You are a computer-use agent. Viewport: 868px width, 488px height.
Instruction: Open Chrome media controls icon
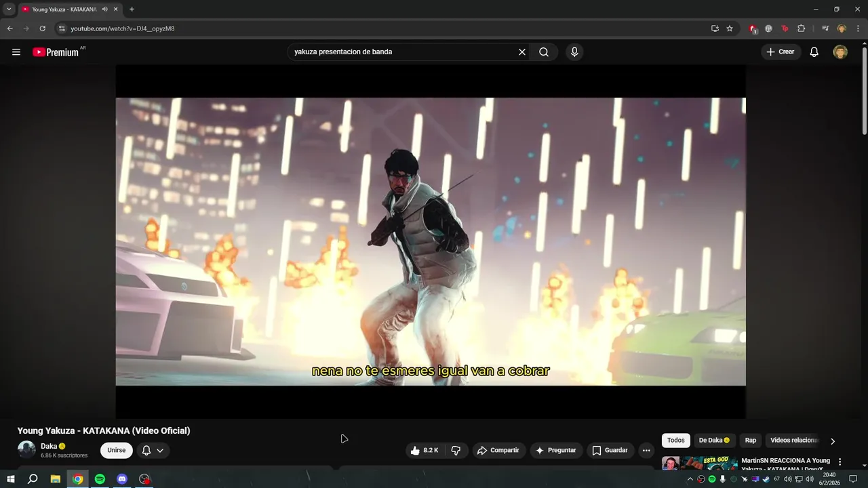[x=825, y=28]
